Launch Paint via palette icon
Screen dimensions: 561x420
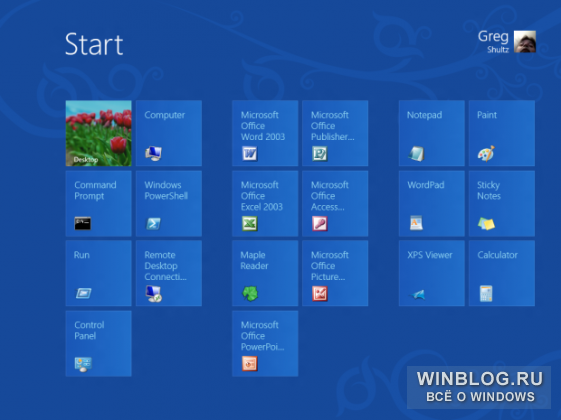point(486,153)
